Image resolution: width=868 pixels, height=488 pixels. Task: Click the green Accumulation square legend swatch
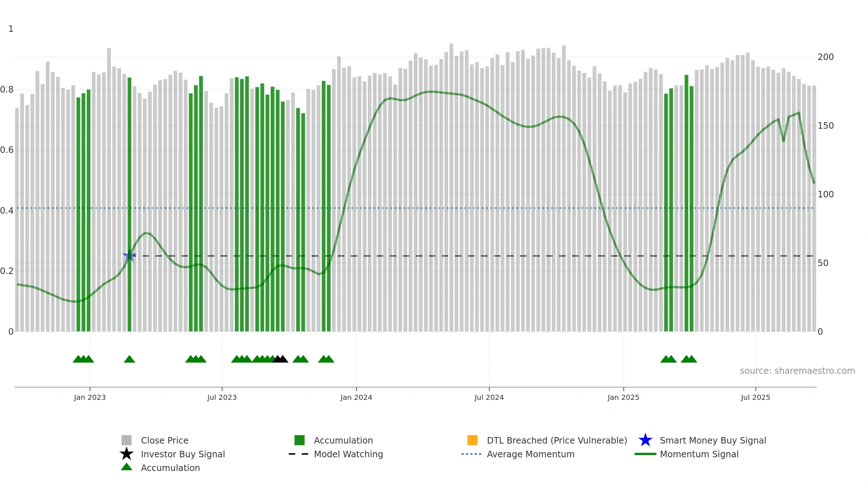(299, 440)
